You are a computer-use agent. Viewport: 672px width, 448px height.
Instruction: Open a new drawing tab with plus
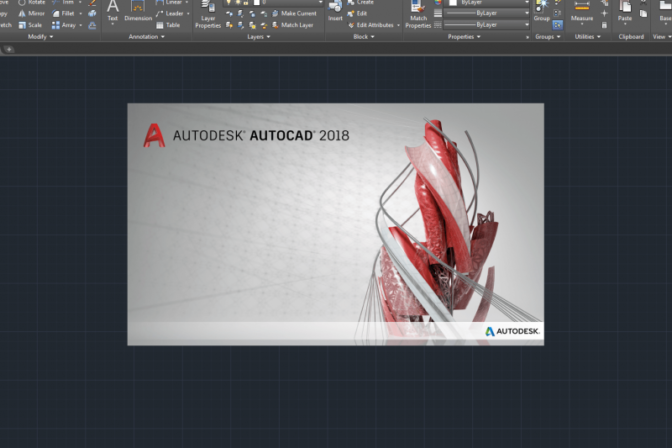coord(9,49)
